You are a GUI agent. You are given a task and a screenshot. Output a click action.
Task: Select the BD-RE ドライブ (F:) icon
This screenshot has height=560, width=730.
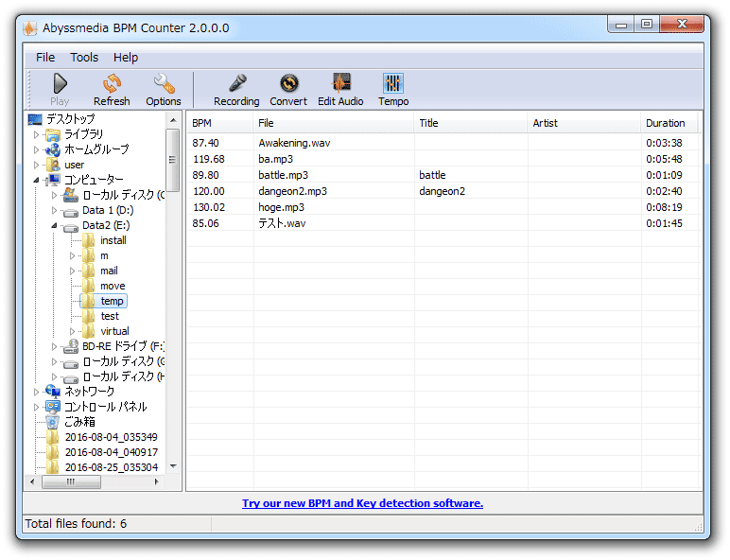(x=71, y=346)
